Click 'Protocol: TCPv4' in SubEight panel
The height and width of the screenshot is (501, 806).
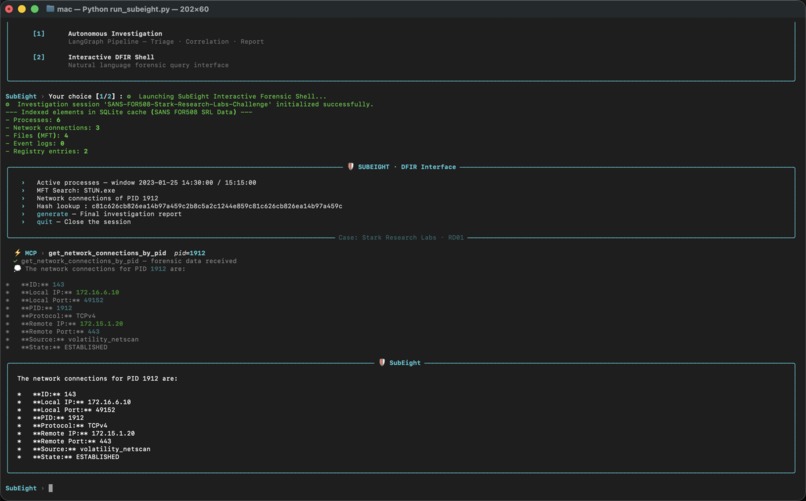(70, 425)
